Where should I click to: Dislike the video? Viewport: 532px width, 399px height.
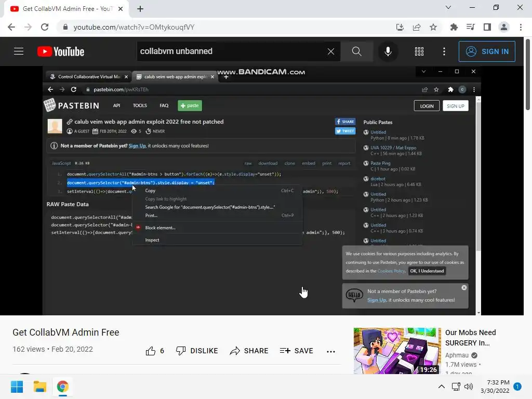[x=197, y=351]
